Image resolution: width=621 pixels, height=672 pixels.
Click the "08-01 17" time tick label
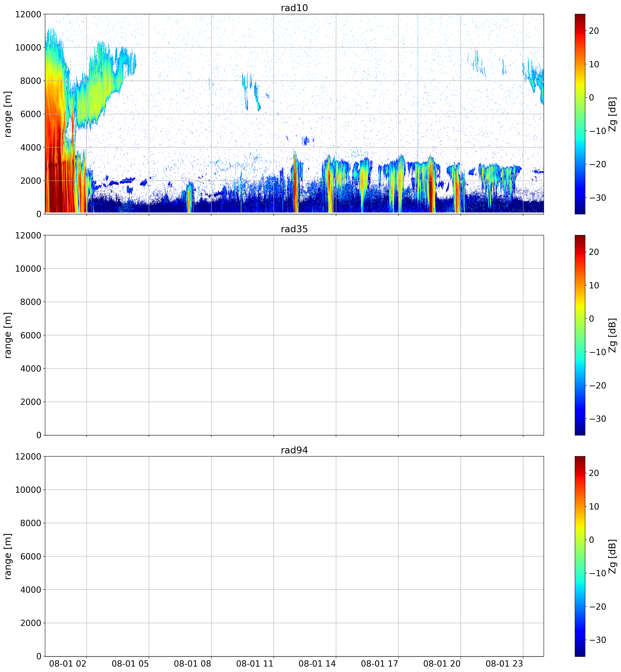coord(379,664)
